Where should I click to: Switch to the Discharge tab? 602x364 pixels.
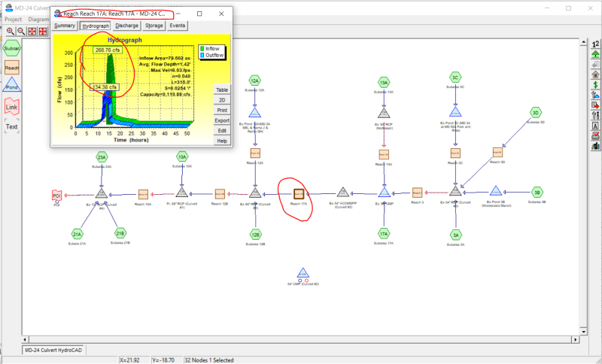tap(126, 26)
